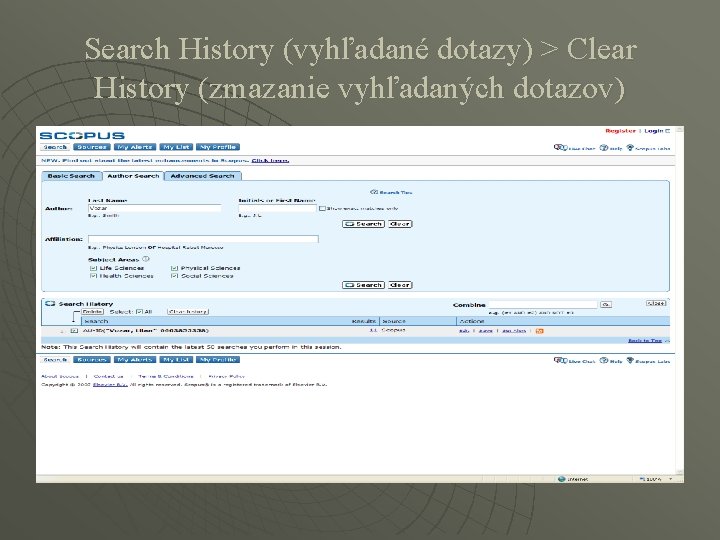Click the third Actions link in history row
The height and width of the screenshot is (540, 720).
coord(514,331)
